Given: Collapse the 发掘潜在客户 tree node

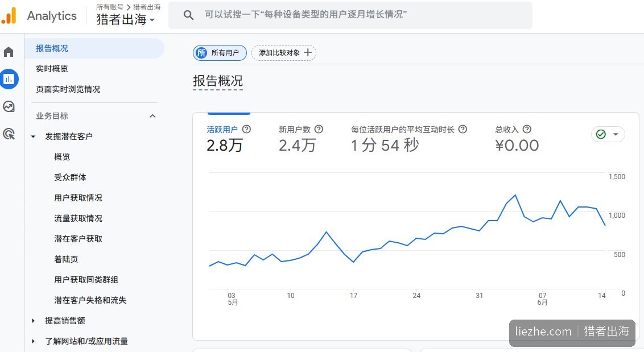Looking at the screenshot, I should [33, 136].
